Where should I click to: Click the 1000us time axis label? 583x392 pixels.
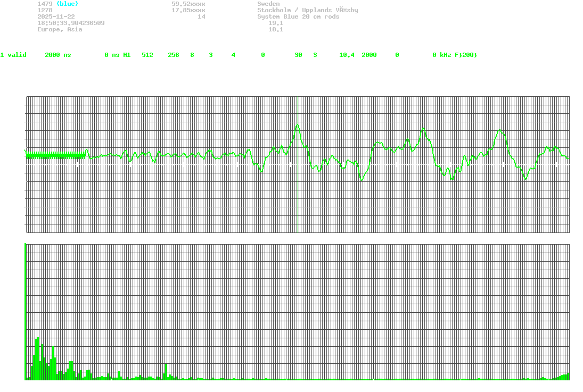tap(565, 240)
